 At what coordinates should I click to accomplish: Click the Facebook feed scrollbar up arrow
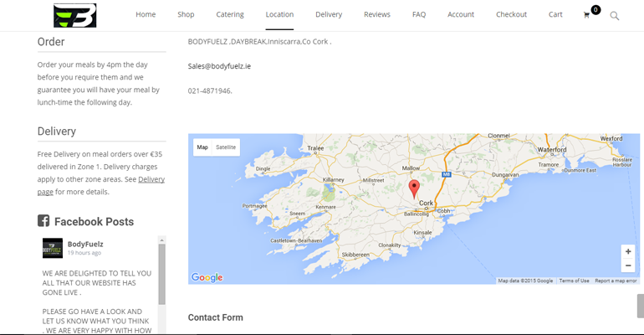[x=161, y=240]
